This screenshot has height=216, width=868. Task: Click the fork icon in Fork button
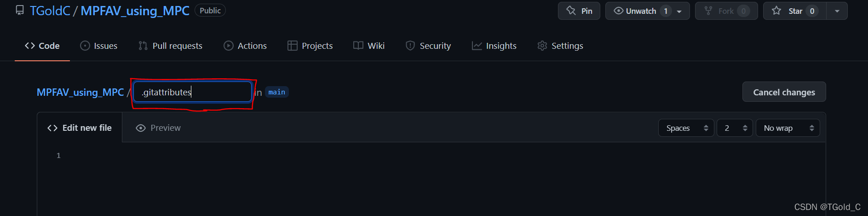708,11
